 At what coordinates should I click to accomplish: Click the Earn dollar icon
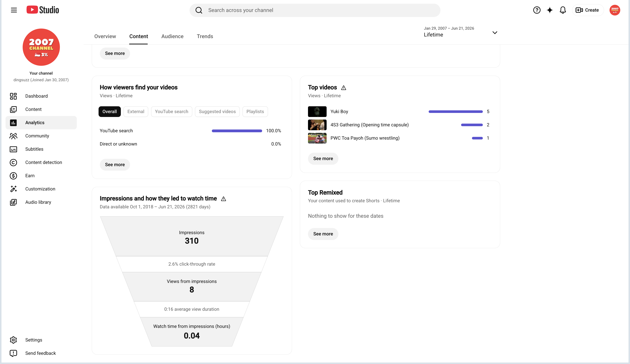click(x=13, y=176)
